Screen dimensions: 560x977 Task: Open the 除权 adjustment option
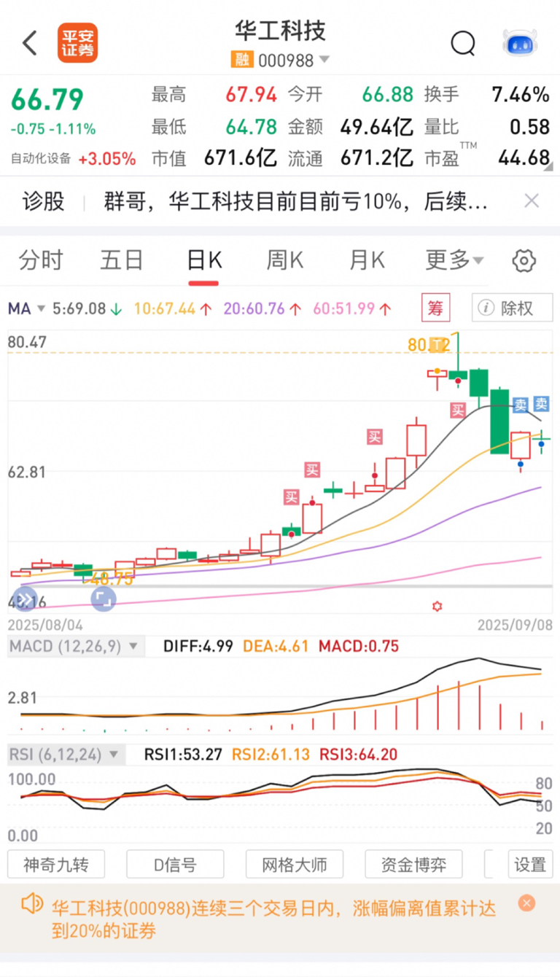tap(513, 308)
